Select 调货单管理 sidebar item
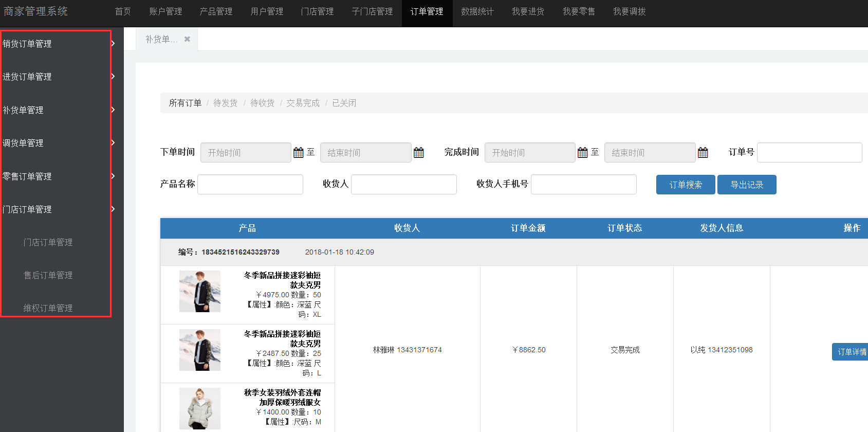 23,143
